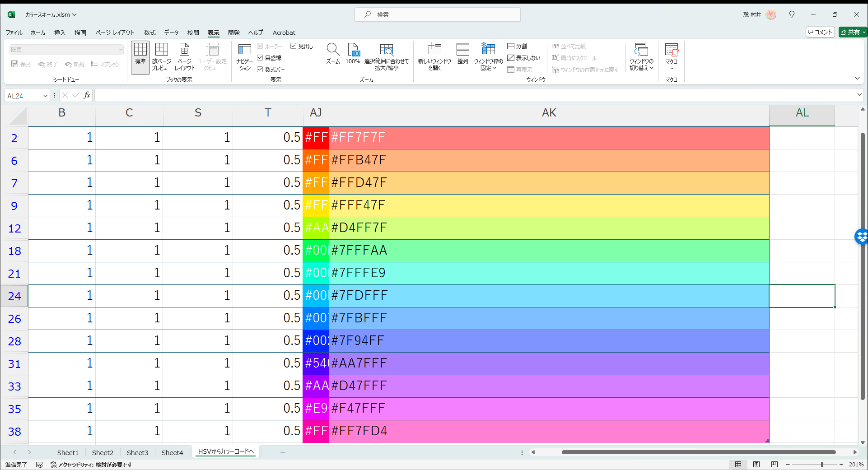Switch to Page Layout (ページレイアウト) view
868x470 pixels.
(x=185, y=57)
